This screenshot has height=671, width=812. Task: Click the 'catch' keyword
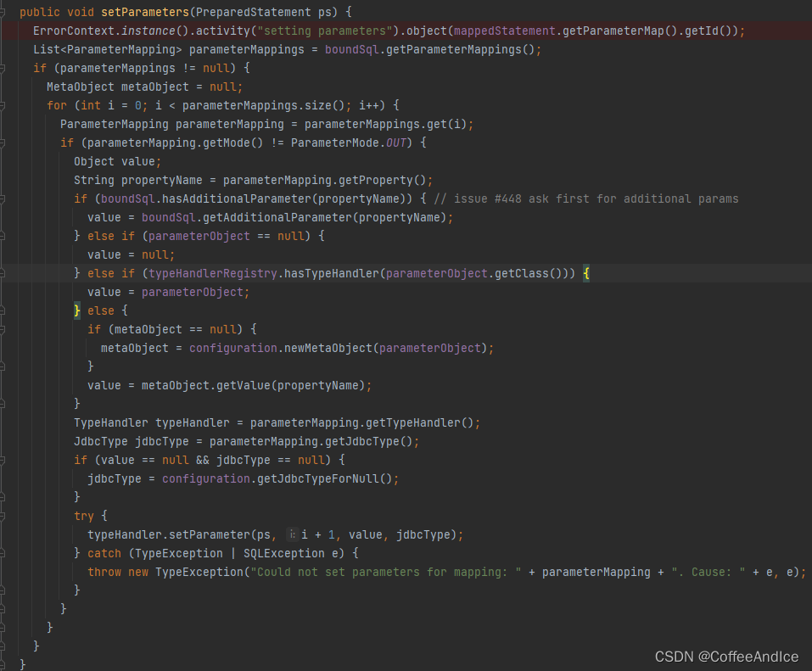coord(104,553)
